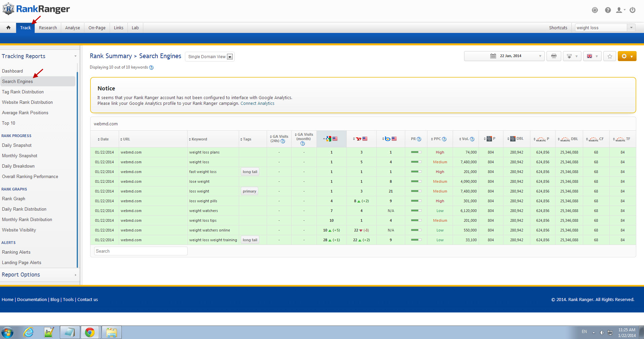Click the power logout icon
The width and height of the screenshot is (644, 339).
pyautogui.click(x=633, y=10)
